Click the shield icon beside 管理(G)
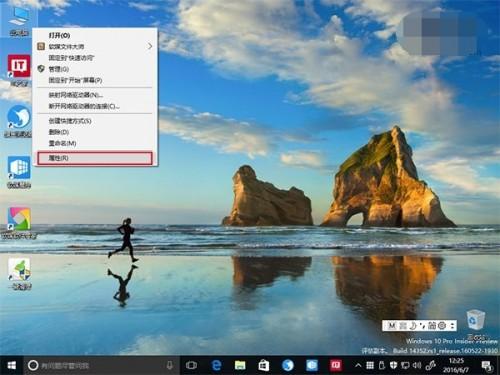This screenshot has height=375, width=500. point(41,69)
